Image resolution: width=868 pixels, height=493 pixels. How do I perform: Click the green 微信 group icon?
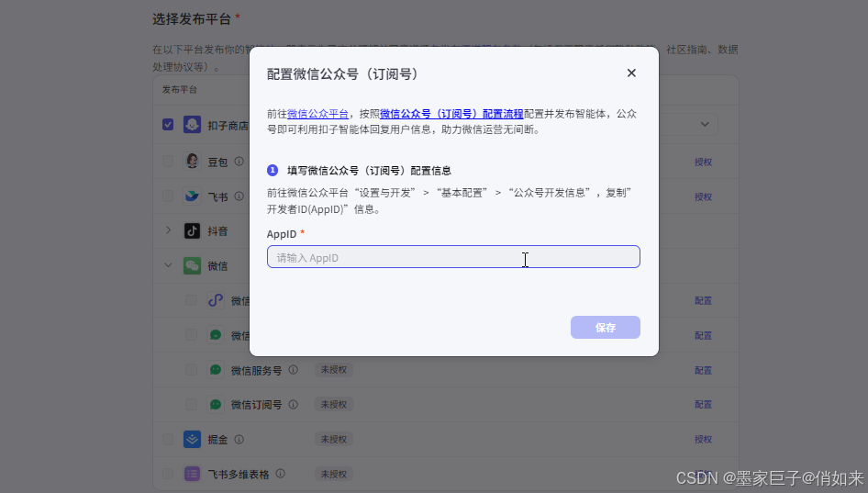192,266
